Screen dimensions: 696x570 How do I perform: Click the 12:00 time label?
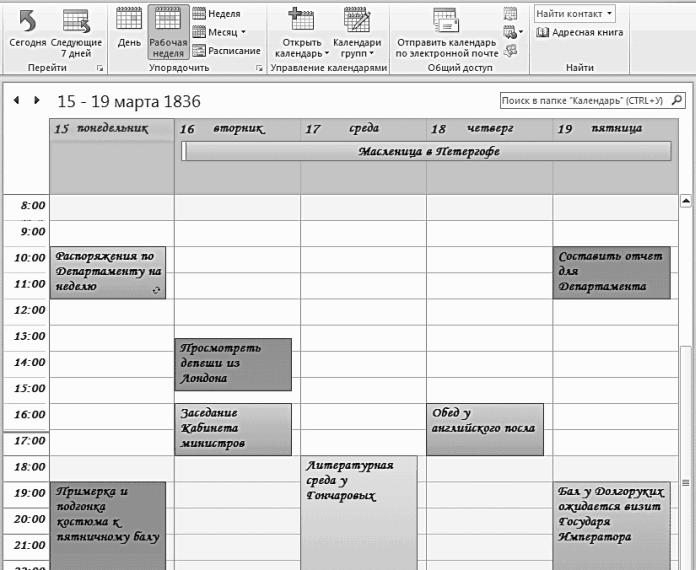point(29,310)
